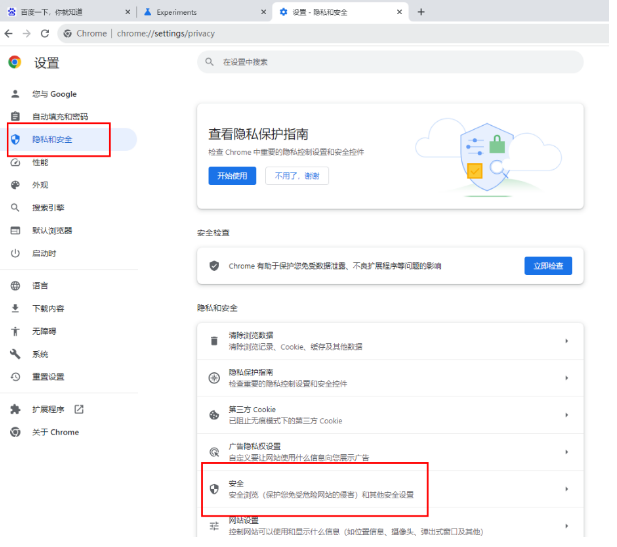Dismiss the guide with 不用了，谢谢
617x547 pixels.
[297, 176]
